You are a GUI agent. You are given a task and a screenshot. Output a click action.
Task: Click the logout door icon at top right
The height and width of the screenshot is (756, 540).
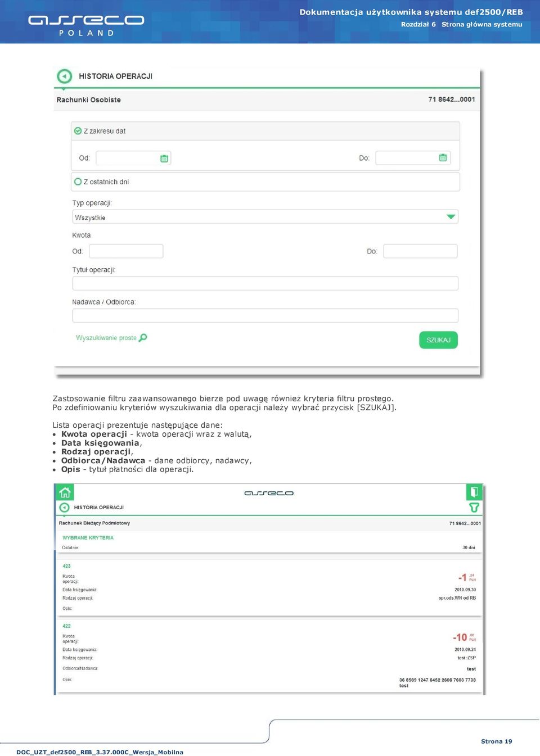474,492
